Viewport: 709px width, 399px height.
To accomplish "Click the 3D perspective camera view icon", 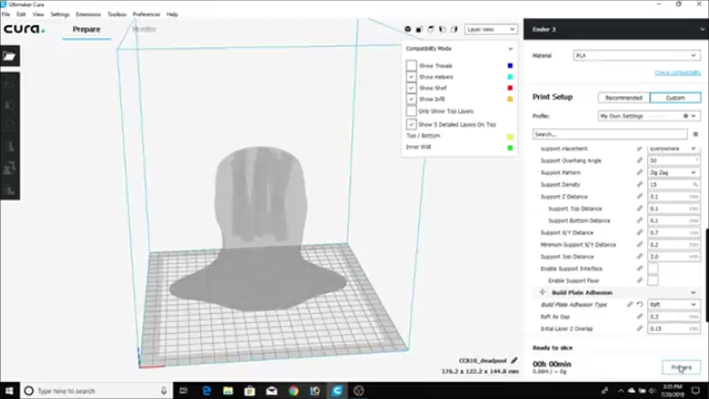I will point(407,29).
